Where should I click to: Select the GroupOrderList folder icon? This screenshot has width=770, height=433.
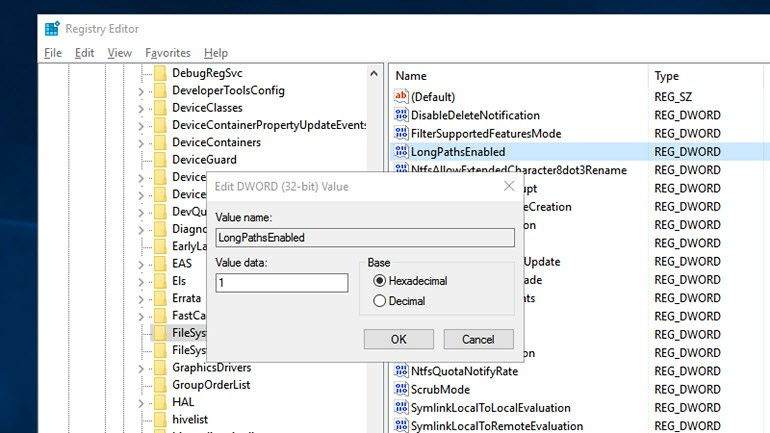(160, 385)
